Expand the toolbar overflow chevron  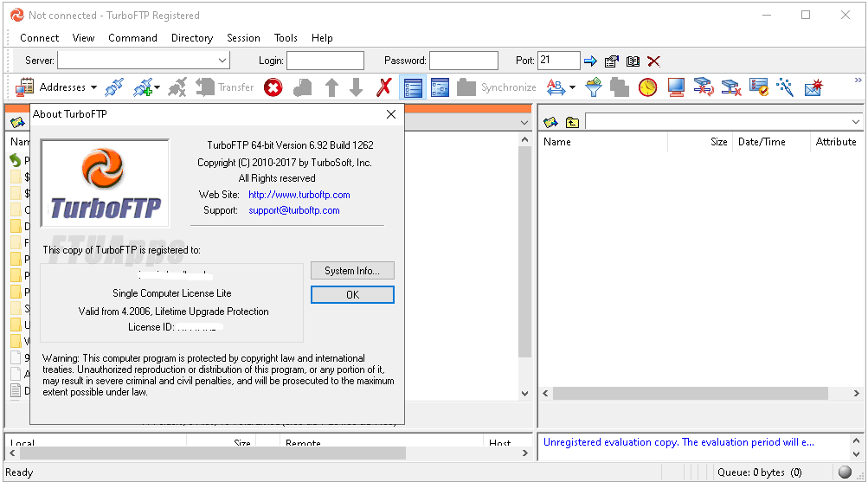[x=858, y=80]
